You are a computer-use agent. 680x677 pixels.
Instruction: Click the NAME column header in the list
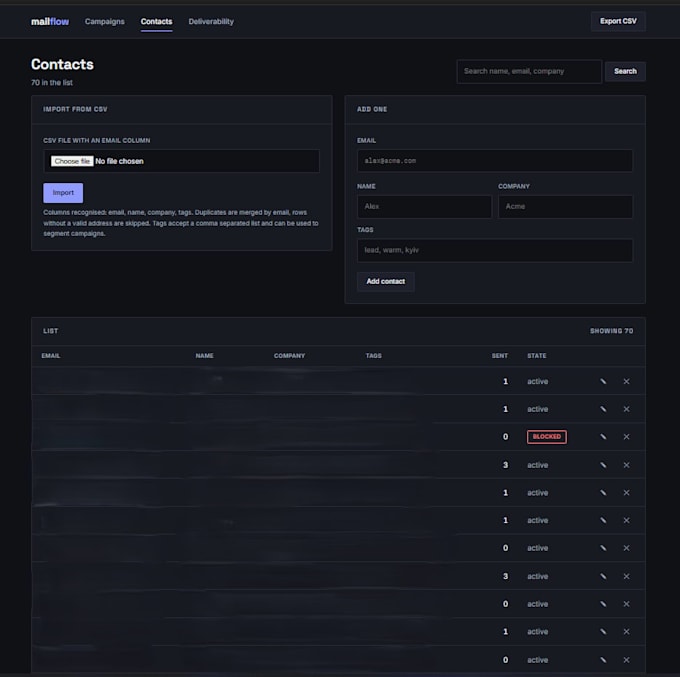click(204, 356)
